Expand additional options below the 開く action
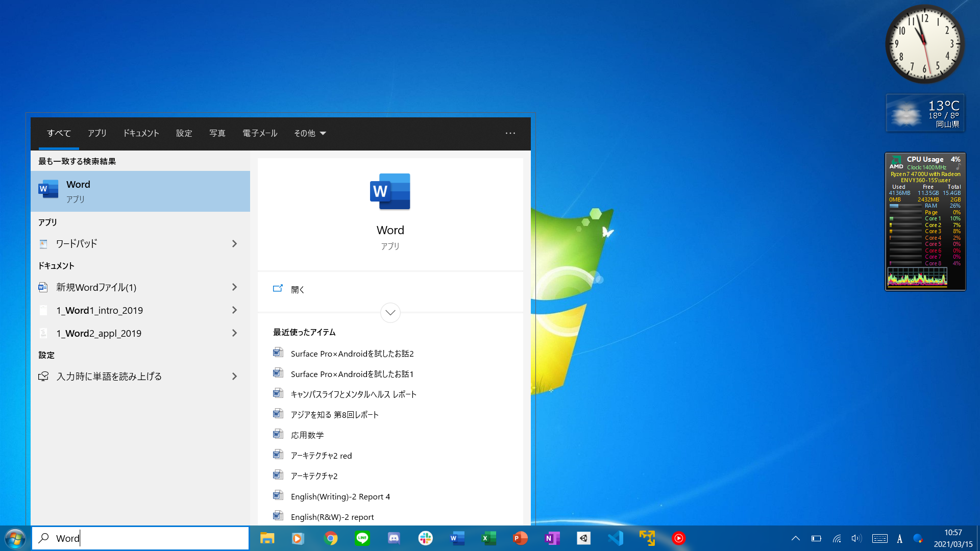Screen dimensions: 980x551 click(390, 313)
